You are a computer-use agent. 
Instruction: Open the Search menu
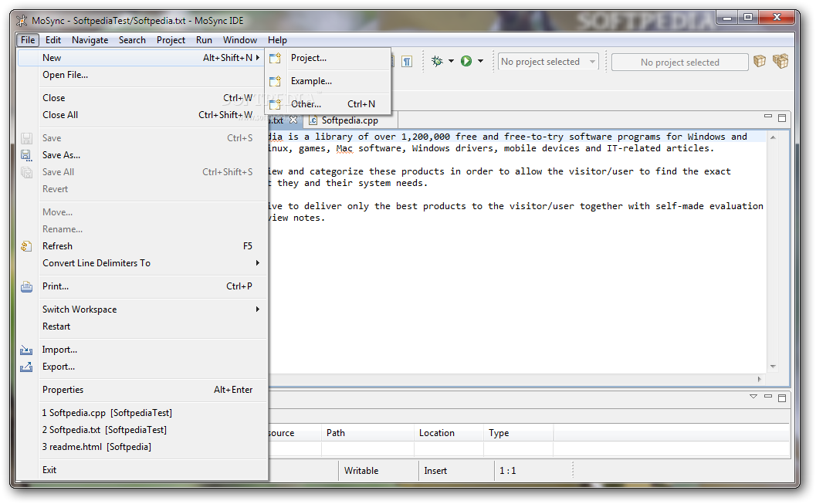132,40
